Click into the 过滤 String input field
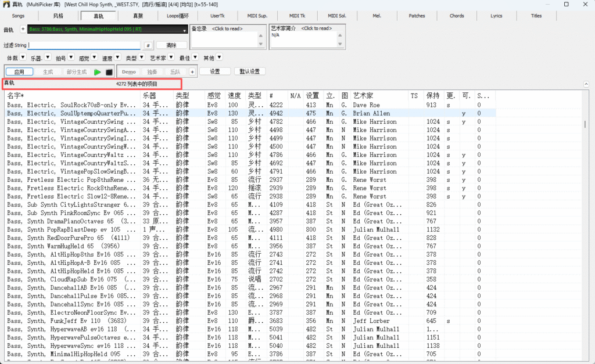This screenshot has height=364, width=595. pyautogui.click(x=84, y=45)
